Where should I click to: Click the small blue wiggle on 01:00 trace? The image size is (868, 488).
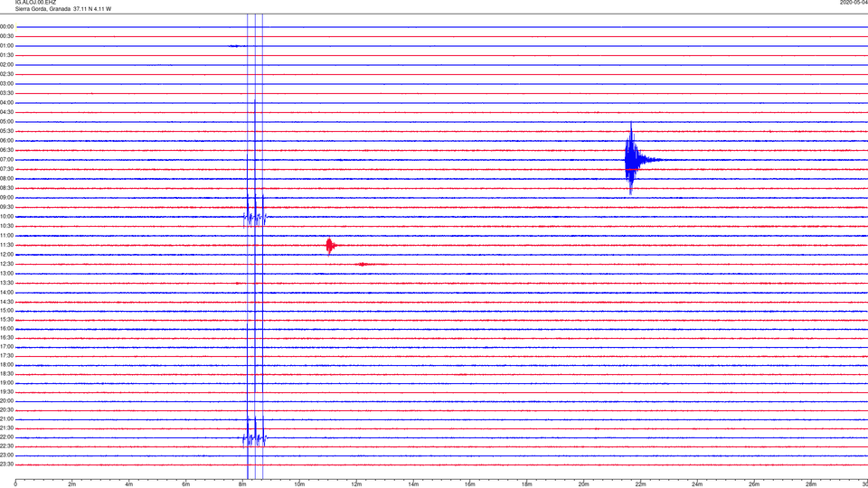click(x=237, y=46)
